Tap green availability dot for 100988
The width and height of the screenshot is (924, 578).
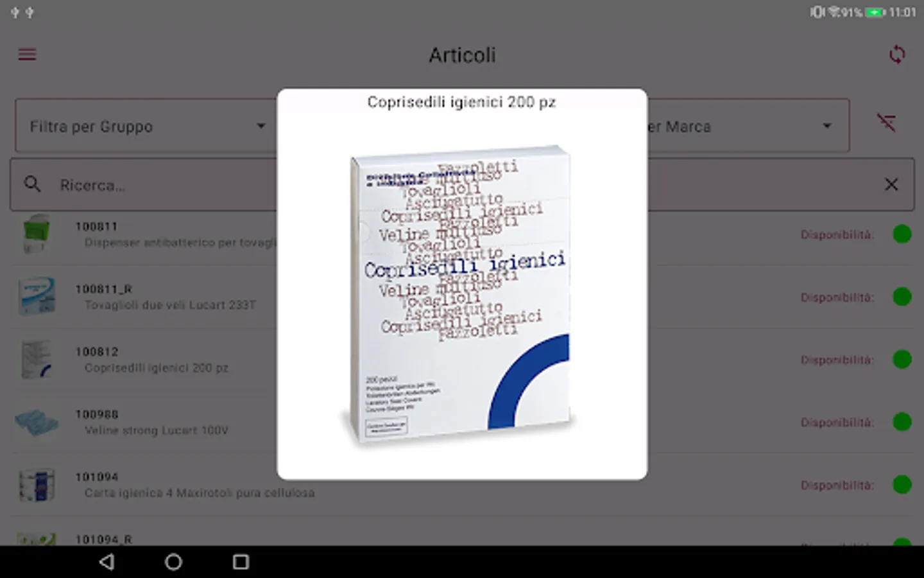(x=902, y=422)
